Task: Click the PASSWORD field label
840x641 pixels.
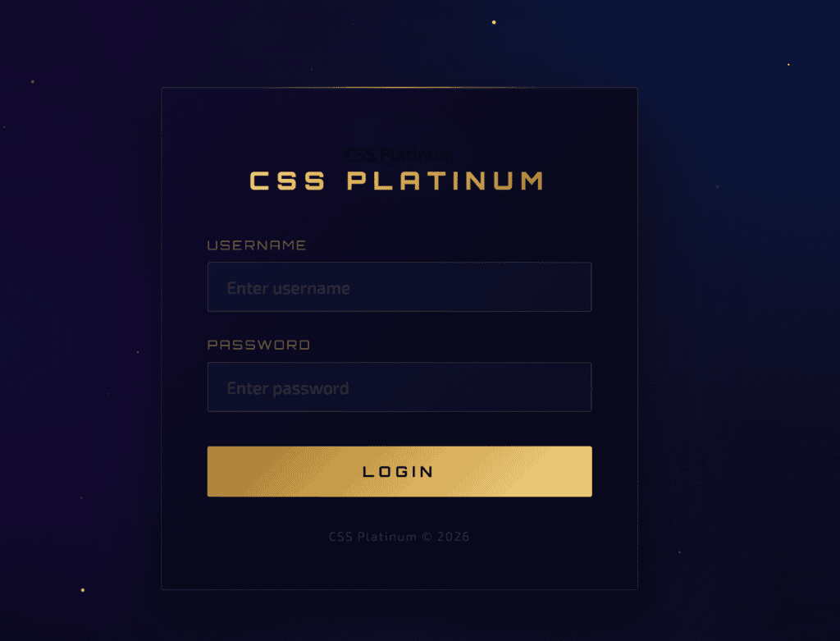Action: [x=258, y=346]
